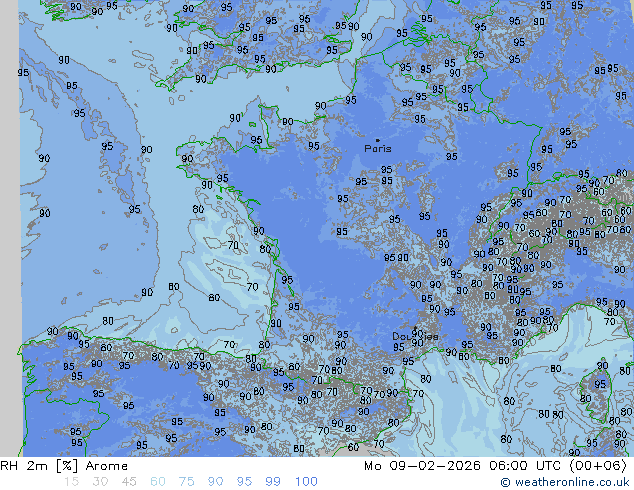Select the 99 legend value
The image size is (634, 490).
(274, 482)
